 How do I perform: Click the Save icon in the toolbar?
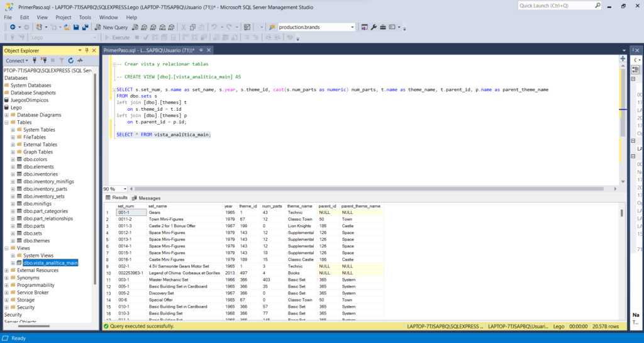pos(76,28)
